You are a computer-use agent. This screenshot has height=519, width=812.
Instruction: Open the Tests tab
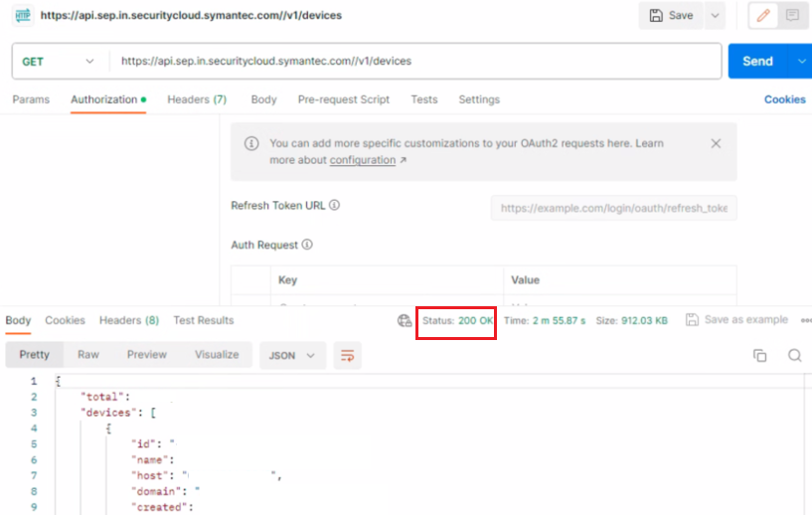point(424,99)
